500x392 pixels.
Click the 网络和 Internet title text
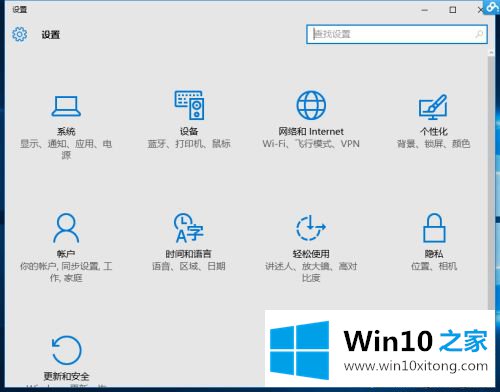tap(311, 131)
